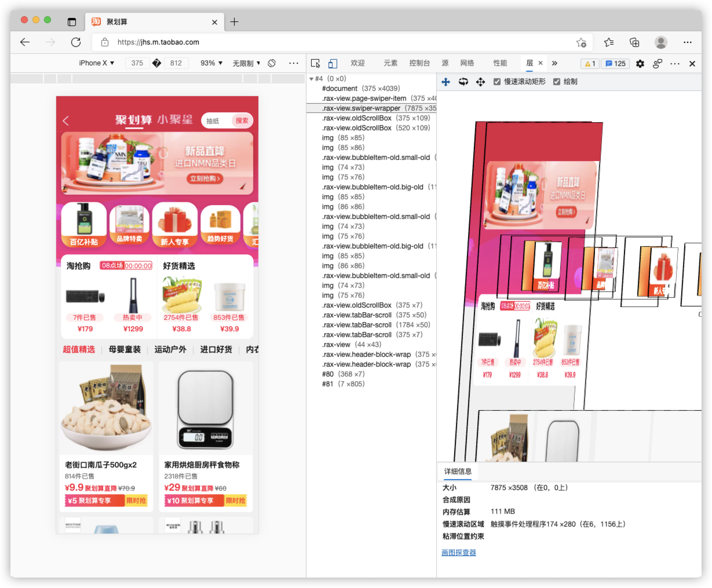Image resolution: width=712 pixels, height=588 pixels.
Task: Open DevTools settings gear
Action: click(640, 63)
